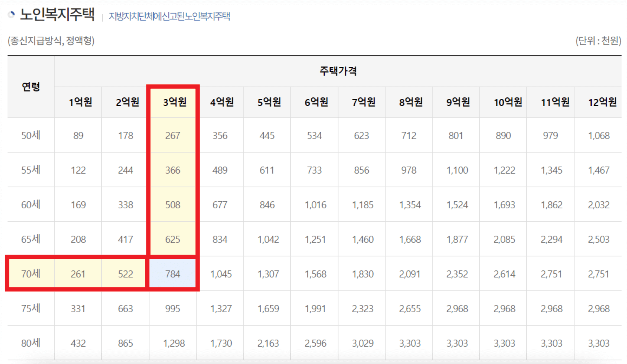Click the 1,068 value for 50세
The image size is (627, 364).
[x=599, y=135]
